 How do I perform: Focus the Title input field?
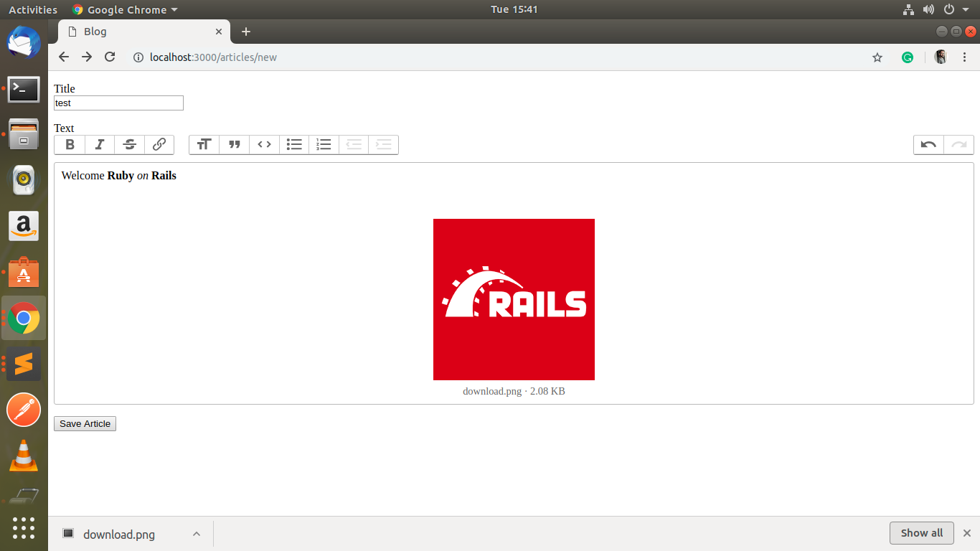pyautogui.click(x=118, y=103)
